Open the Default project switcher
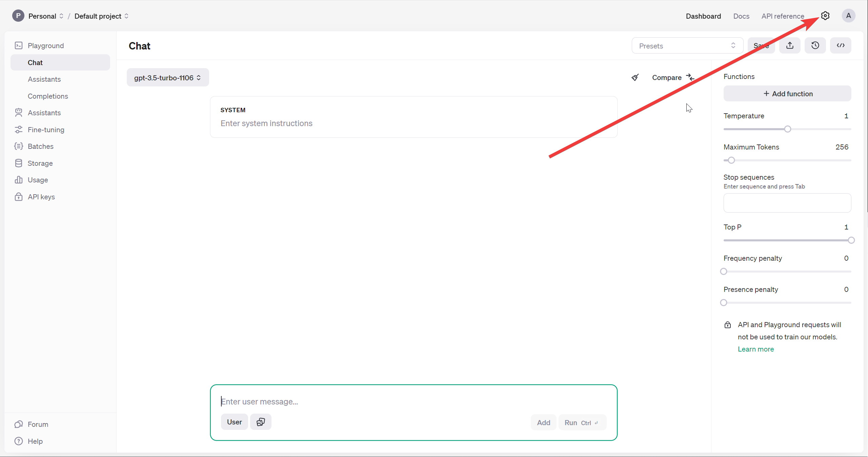Viewport: 868px width, 457px height. [101, 16]
